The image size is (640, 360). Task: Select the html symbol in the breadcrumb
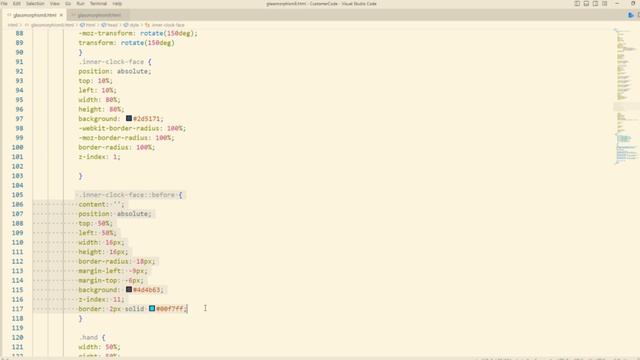[88, 25]
